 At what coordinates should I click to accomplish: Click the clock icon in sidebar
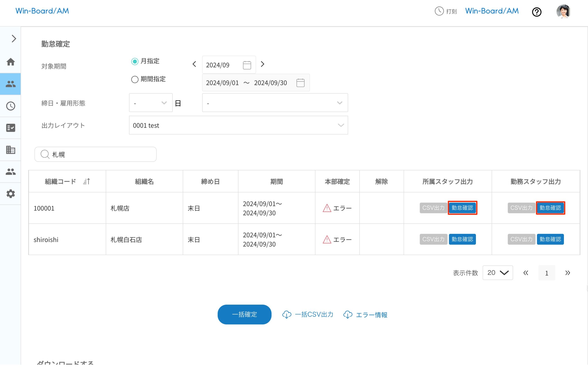click(11, 106)
